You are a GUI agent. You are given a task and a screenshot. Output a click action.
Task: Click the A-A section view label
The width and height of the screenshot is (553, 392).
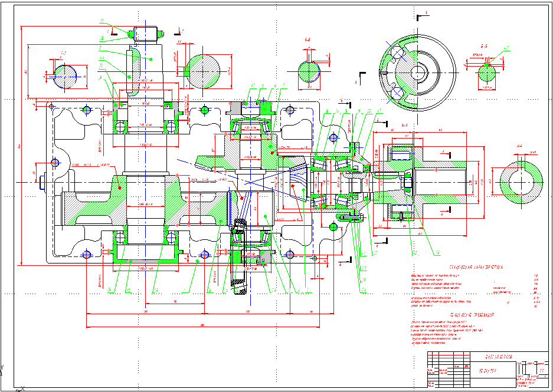(404, 126)
